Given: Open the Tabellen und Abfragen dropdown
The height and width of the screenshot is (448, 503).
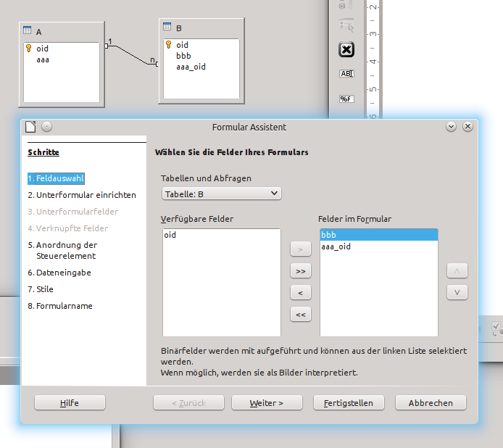Looking at the screenshot, I should [221, 194].
